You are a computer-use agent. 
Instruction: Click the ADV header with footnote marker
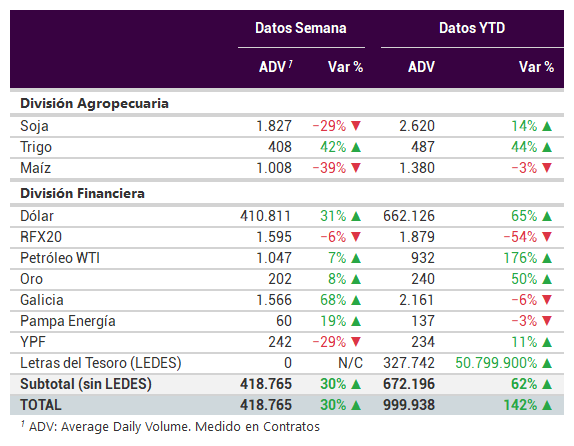coord(276,67)
